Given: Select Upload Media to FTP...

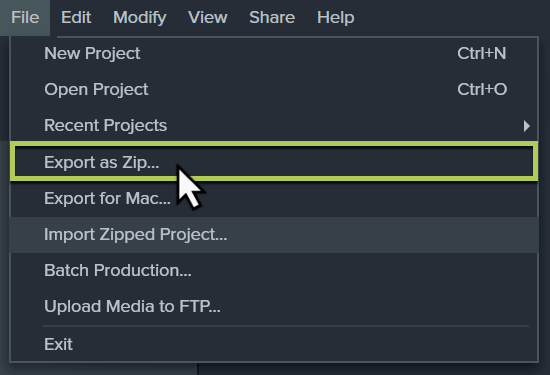Looking at the screenshot, I should point(274,307).
